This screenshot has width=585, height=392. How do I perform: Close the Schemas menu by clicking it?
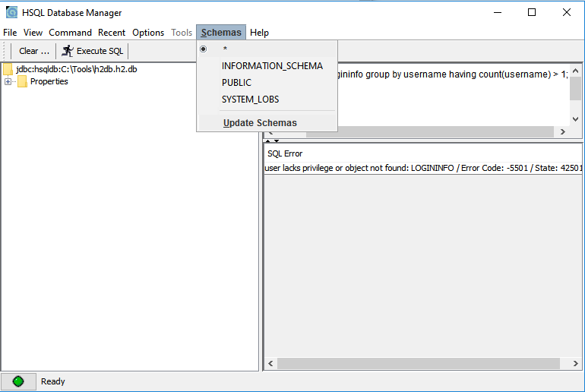[221, 33]
